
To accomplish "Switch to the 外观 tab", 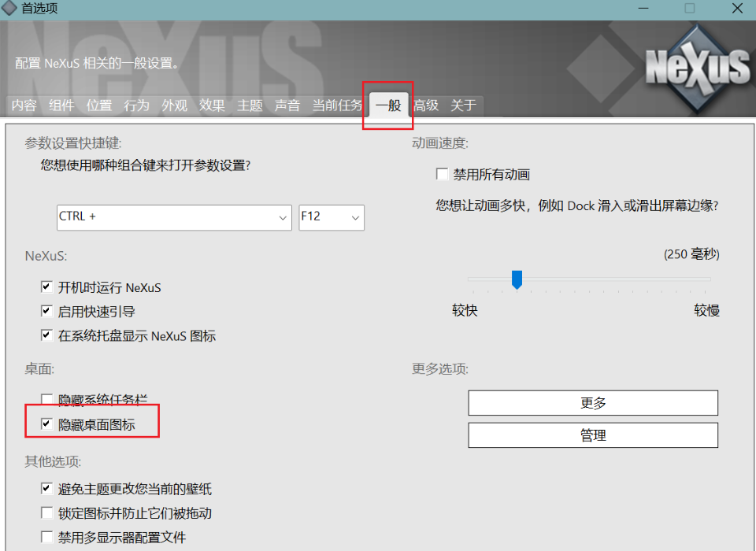I will pos(174,105).
